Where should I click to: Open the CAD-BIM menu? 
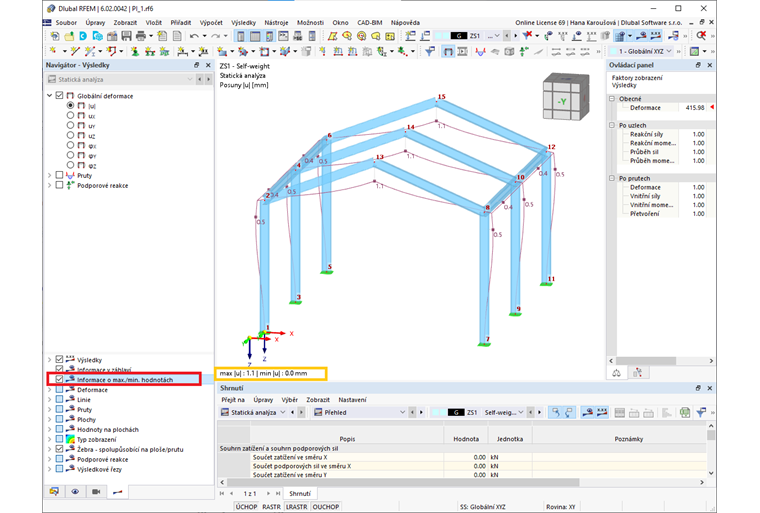coord(370,23)
